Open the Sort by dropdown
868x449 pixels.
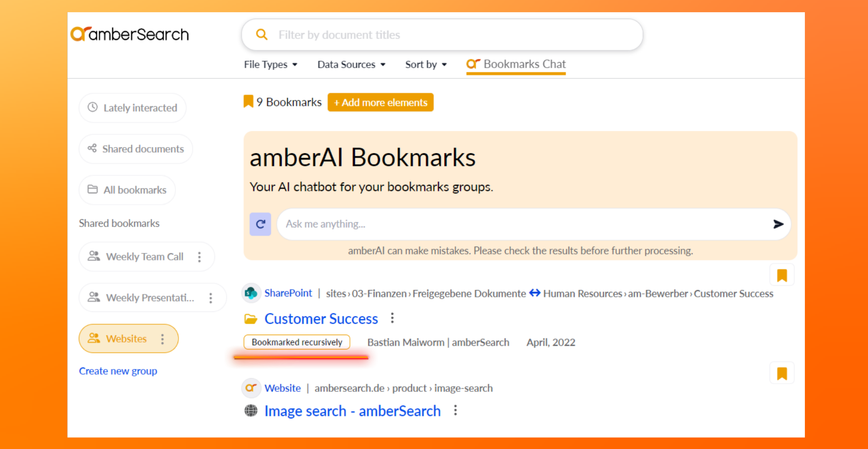coord(426,64)
